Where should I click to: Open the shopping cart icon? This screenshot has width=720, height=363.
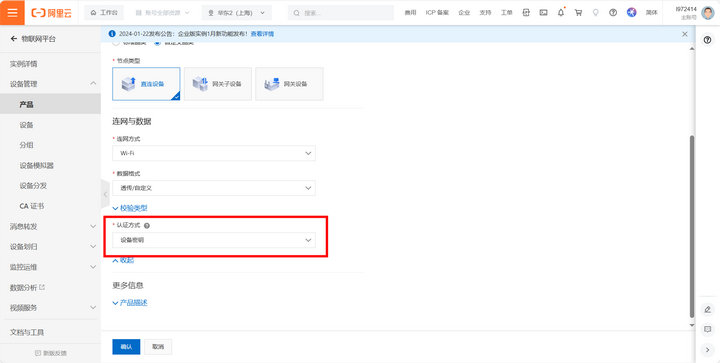[578, 13]
